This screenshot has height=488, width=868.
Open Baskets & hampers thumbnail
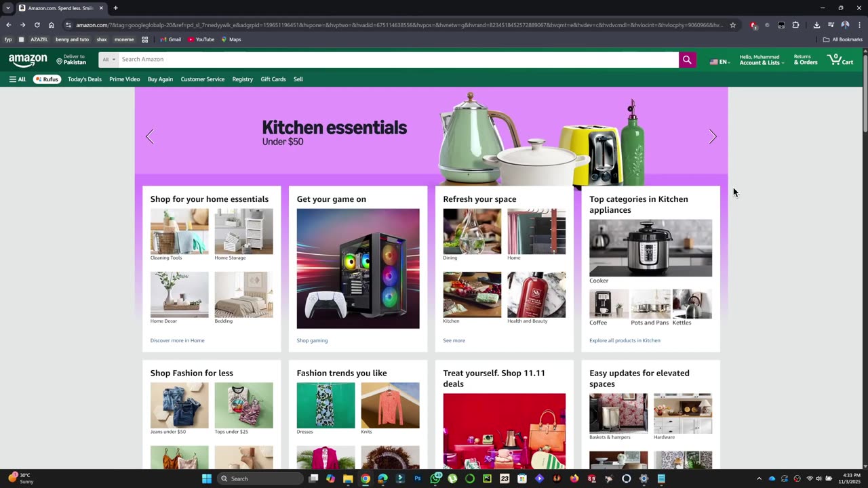pyautogui.click(x=618, y=413)
